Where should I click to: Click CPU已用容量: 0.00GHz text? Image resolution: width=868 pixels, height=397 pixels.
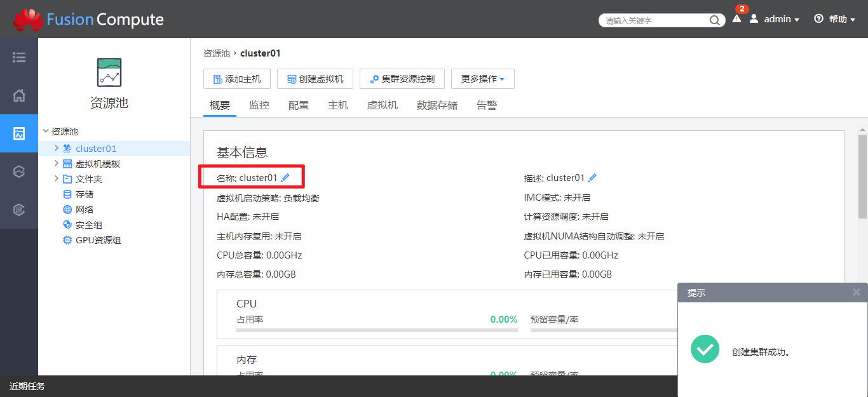571,255
